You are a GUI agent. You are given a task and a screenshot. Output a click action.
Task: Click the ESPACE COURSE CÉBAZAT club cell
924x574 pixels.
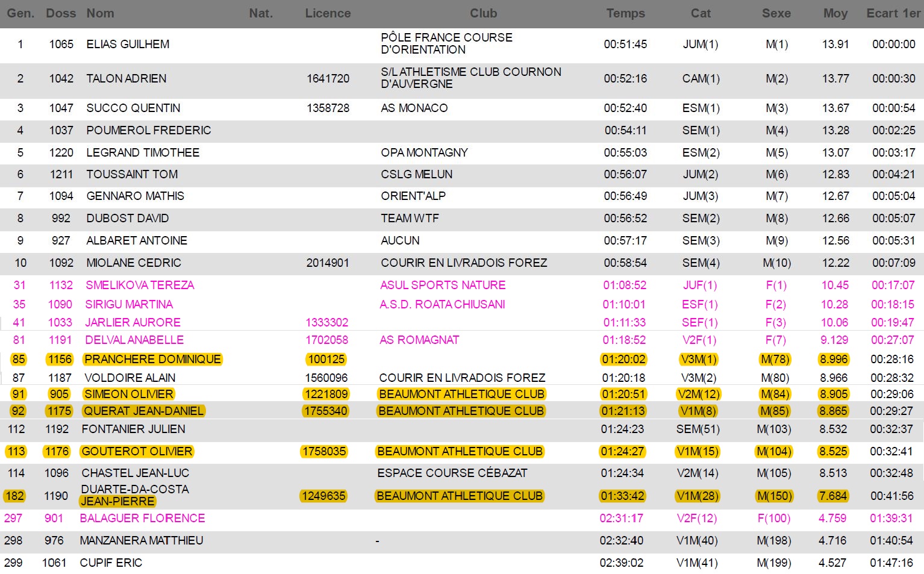[452, 473]
